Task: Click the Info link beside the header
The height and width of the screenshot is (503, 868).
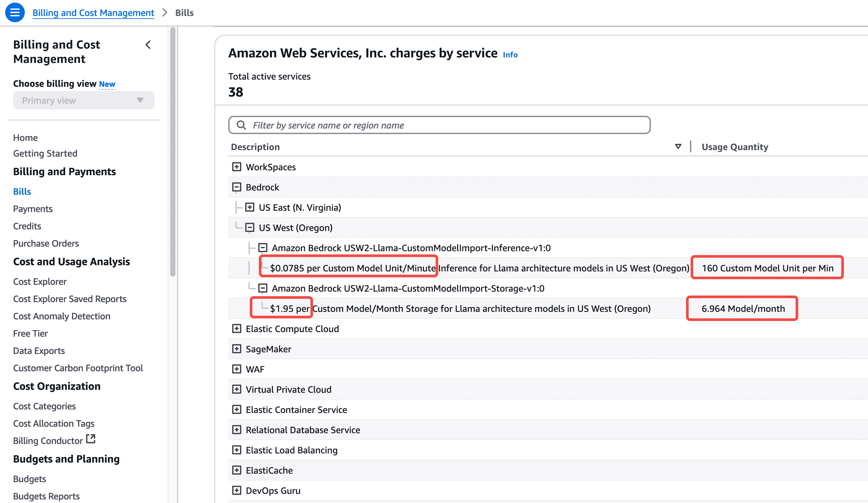Action: (x=510, y=54)
